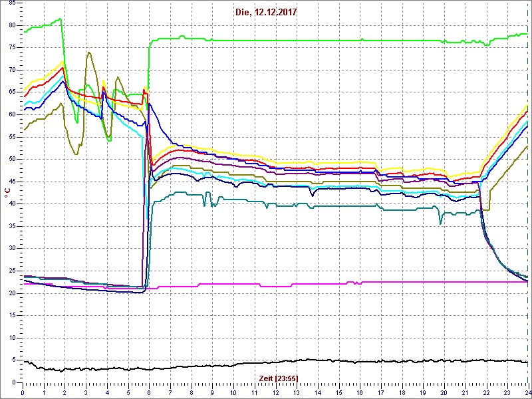Click the 'Zeit [23:55]' time axis label
This screenshot has width=532, height=399.
(279, 378)
